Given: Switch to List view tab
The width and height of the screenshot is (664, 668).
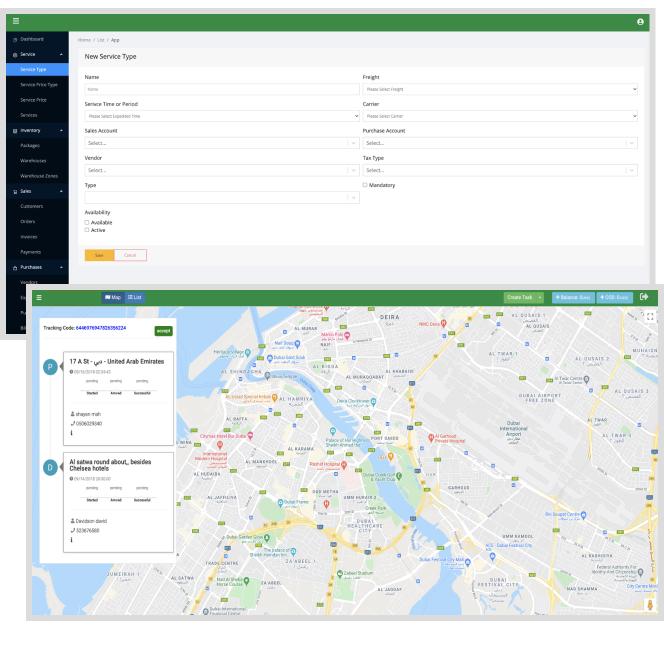Looking at the screenshot, I should click(x=135, y=297).
